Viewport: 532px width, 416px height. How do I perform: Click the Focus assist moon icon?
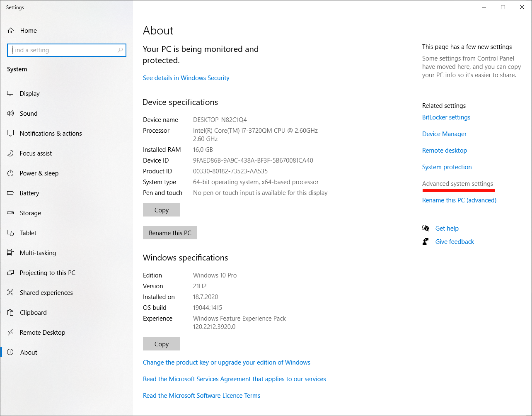click(10, 153)
